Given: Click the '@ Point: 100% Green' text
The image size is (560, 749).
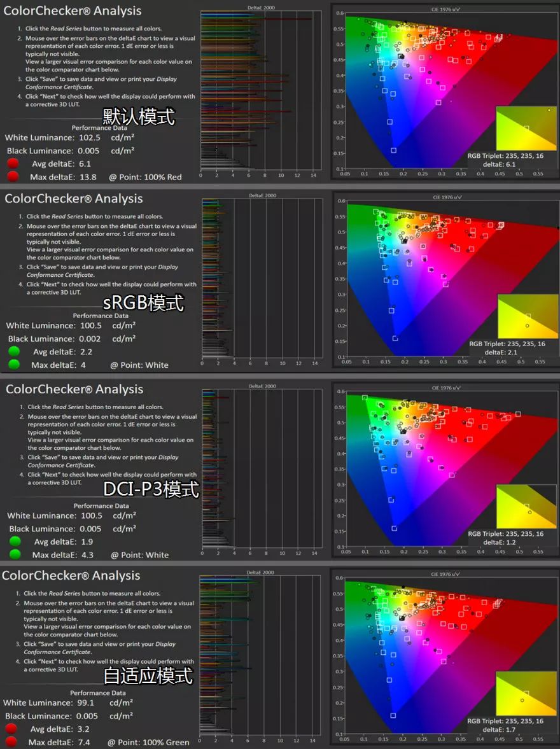Looking at the screenshot, I should pos(148,742).
